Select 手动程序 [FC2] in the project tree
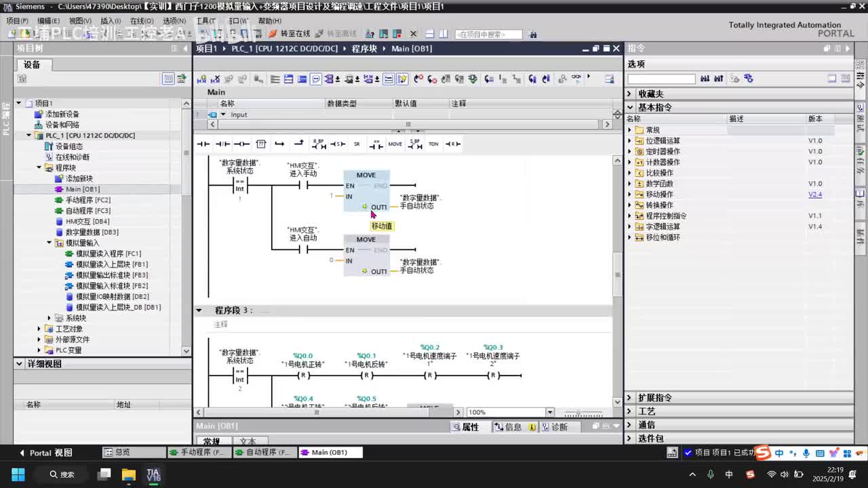The height and width of the screenshot is (488, 868). [x=87, y=200]
